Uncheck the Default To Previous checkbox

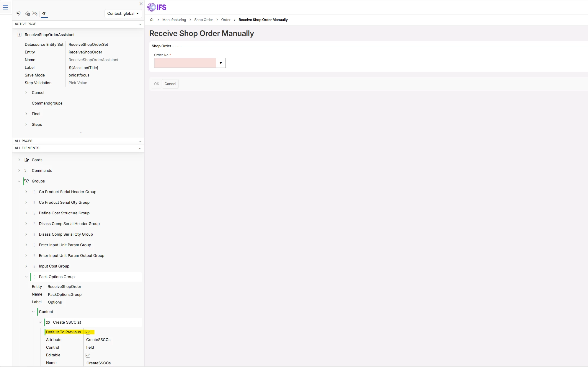[88, 332]
